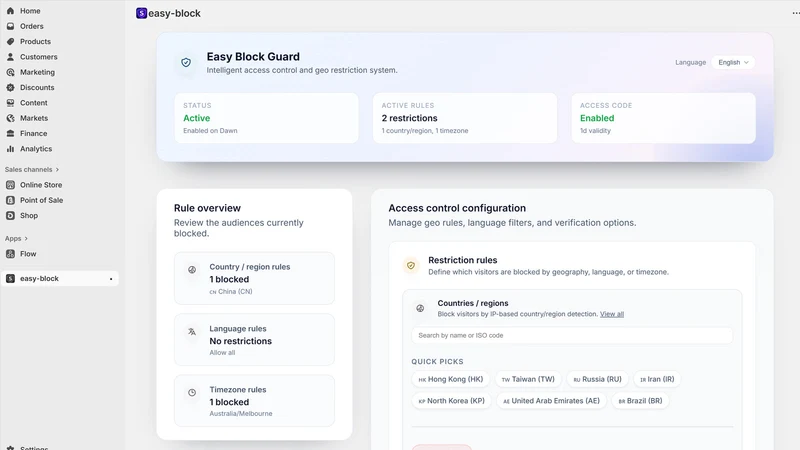Click the Home icon in sidebar

(x=10, y=11)
